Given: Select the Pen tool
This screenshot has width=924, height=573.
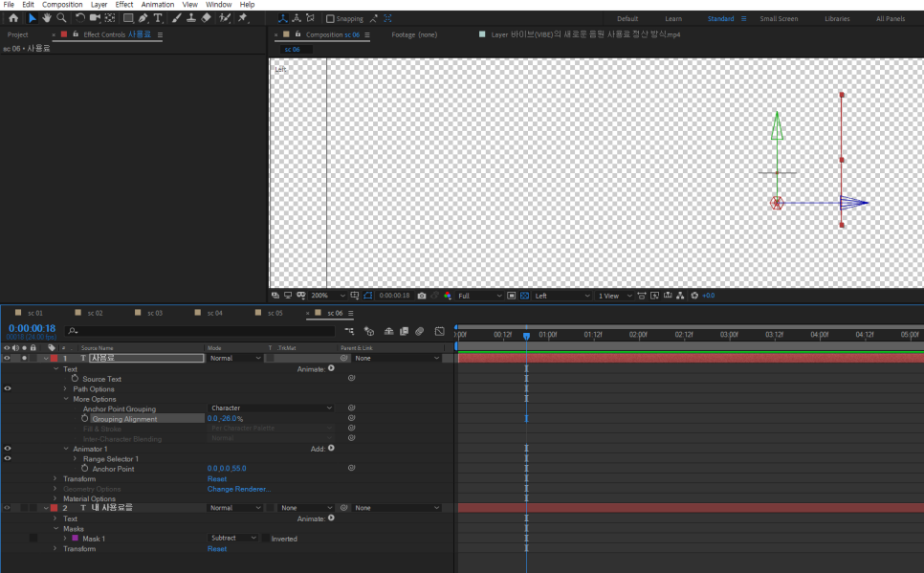Looking at the screenshot, I should [143, 18].
